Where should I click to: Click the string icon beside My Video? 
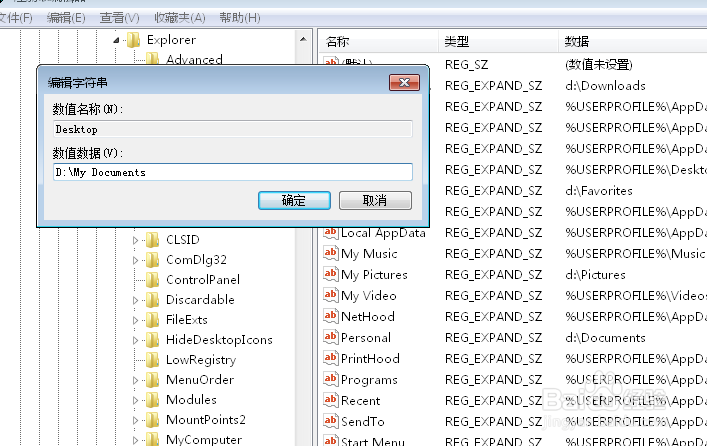click(331, 295)
